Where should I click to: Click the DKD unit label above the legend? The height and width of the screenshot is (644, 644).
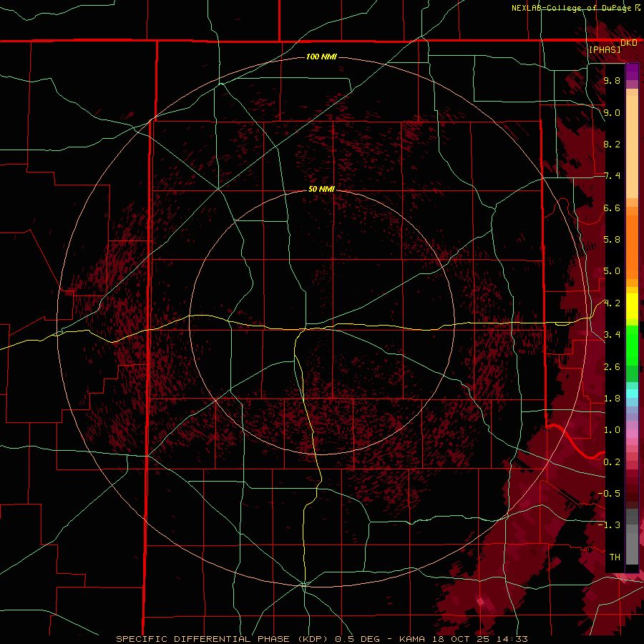click(x=628, y=43)
